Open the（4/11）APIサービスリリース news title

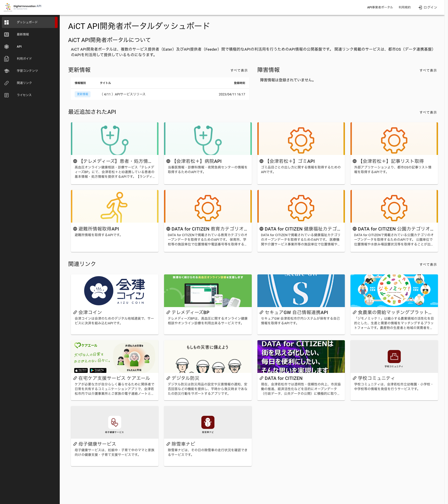click(x=123, y=94)
